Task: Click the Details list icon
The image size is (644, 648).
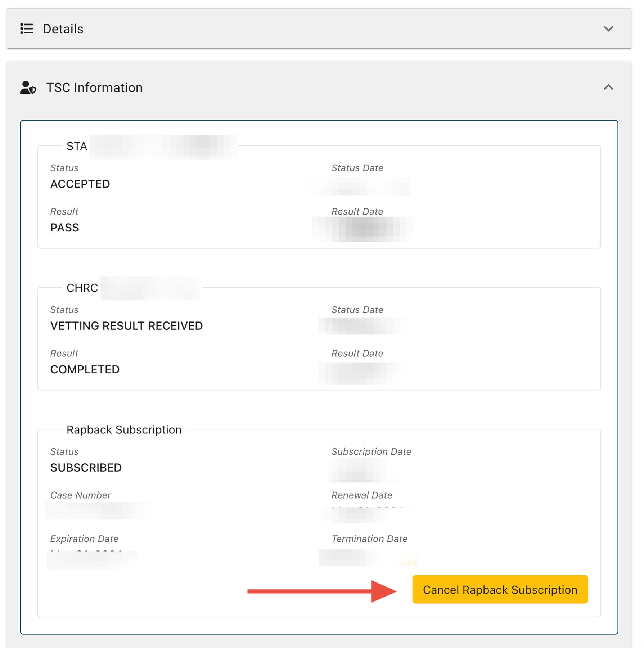Action: pyautogui.click(x=27, y=29)
